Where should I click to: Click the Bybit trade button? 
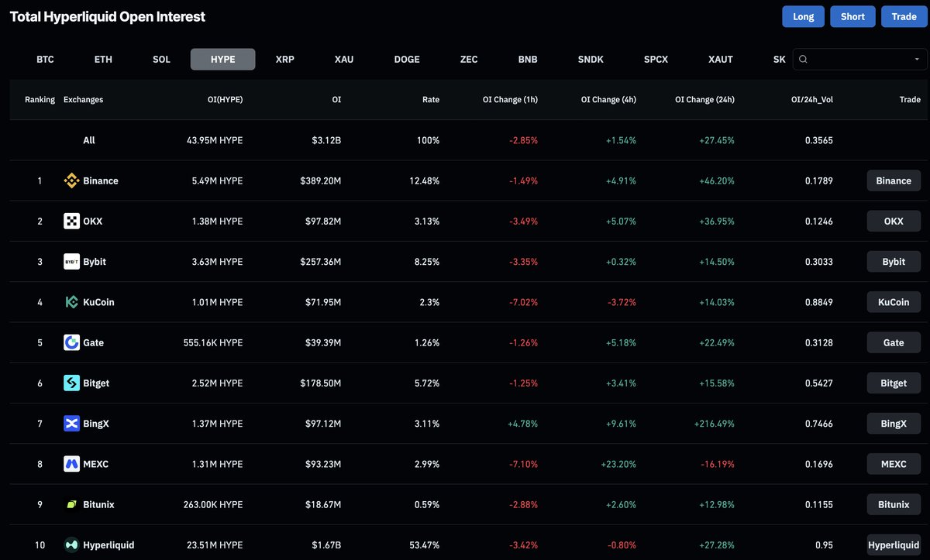click(894, 261)
